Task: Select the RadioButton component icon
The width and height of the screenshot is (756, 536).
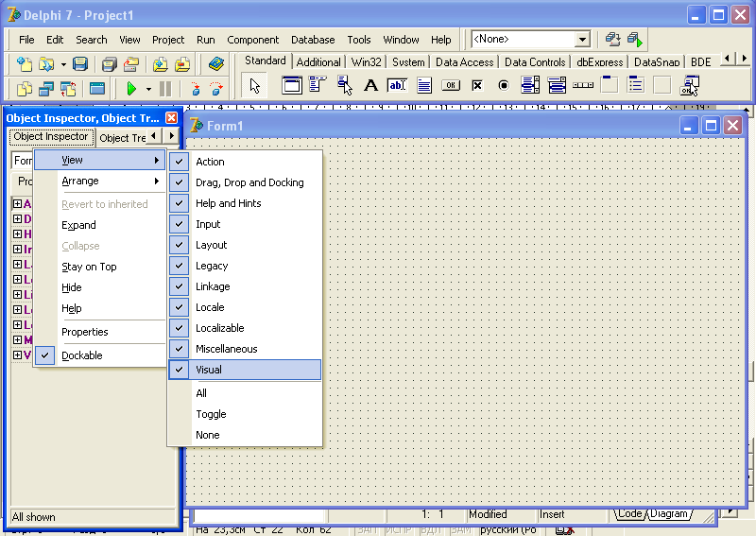Action: (504, 85)
